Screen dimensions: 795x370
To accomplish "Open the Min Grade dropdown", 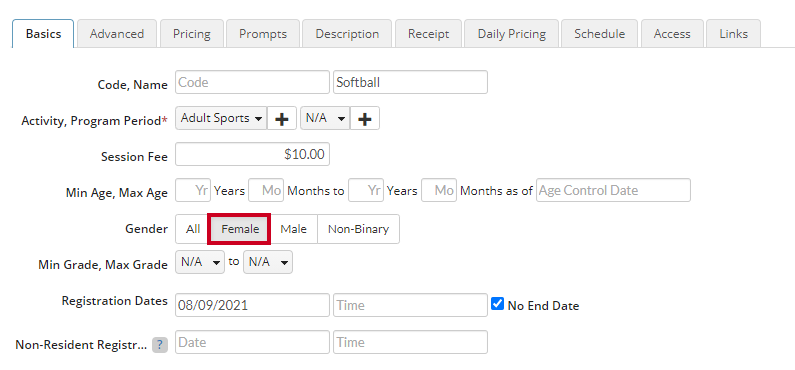I will coord(200,262).
